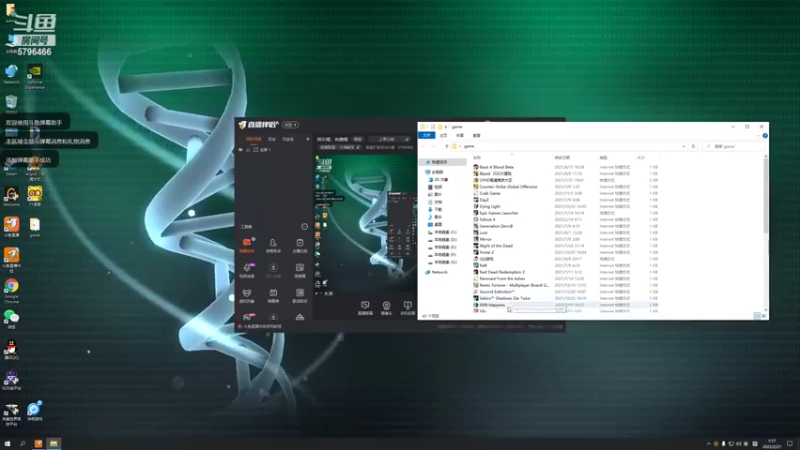Click the taskbar clock
The image size is (800, 450).
(x=772, y=443)
